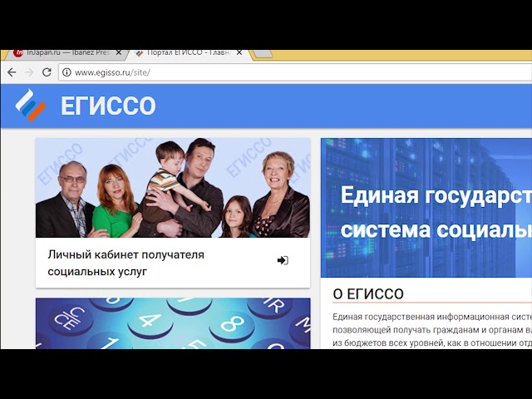The height and width of the screenshot is (399, 532).
Task: Click the ЕГИССО header title text
Action: click(108, 106)
